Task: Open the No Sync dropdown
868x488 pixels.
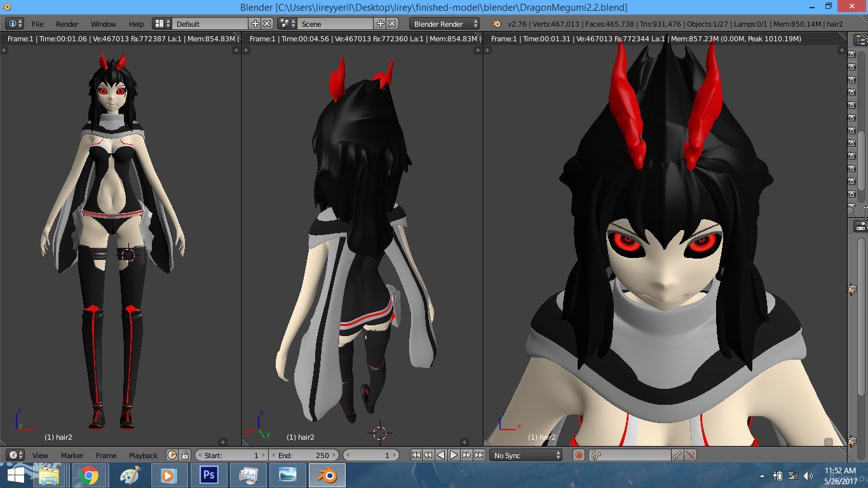Action: (527, 455)
